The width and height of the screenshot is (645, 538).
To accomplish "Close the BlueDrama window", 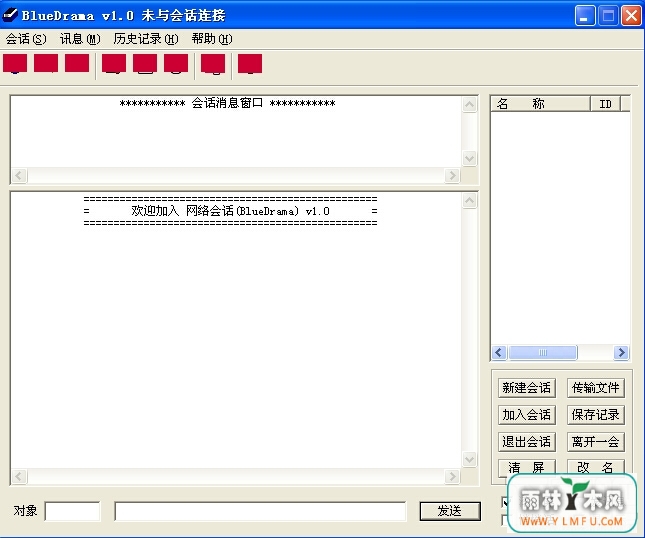I will coord(631,16).
